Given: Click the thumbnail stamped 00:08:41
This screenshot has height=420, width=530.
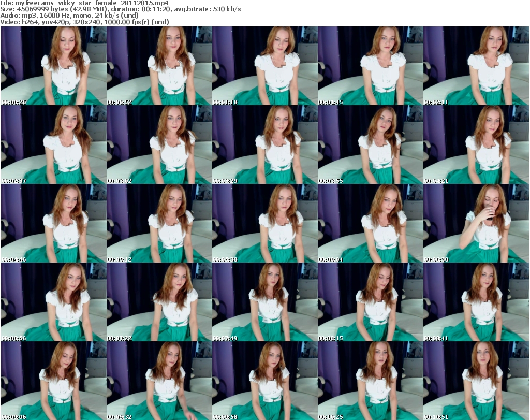Looking at the screenshot, I should (476, 302).
